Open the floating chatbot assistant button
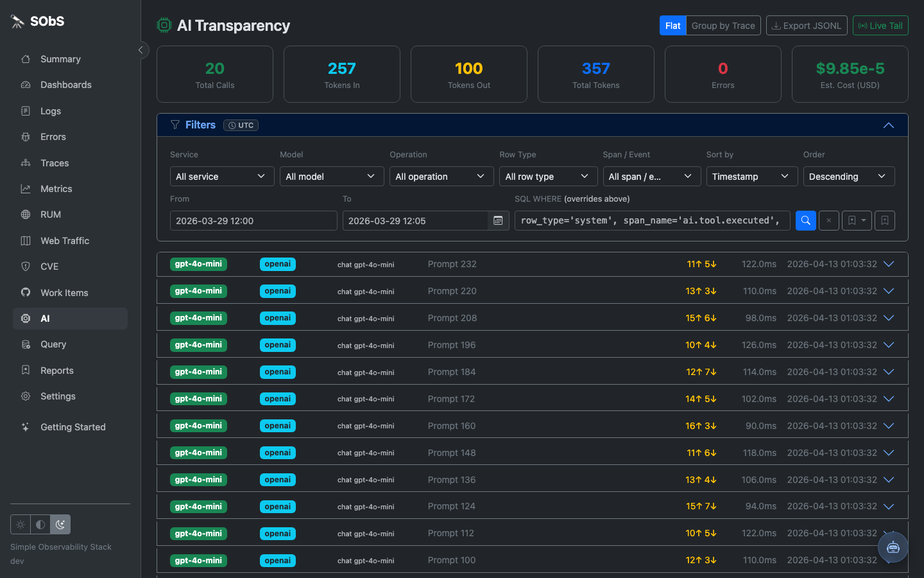Screen dimensions: 924x578 (x=893, y=547)
